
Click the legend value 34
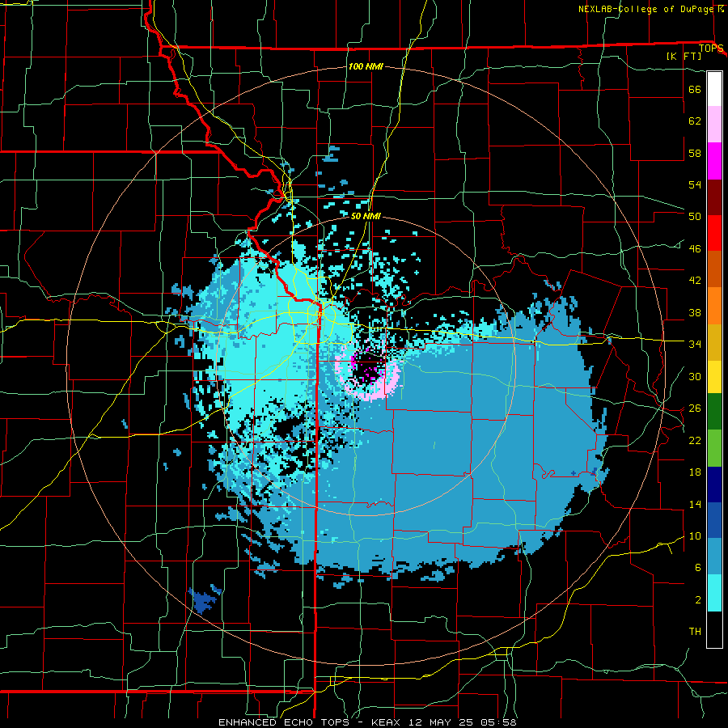[x=695, y=345]
